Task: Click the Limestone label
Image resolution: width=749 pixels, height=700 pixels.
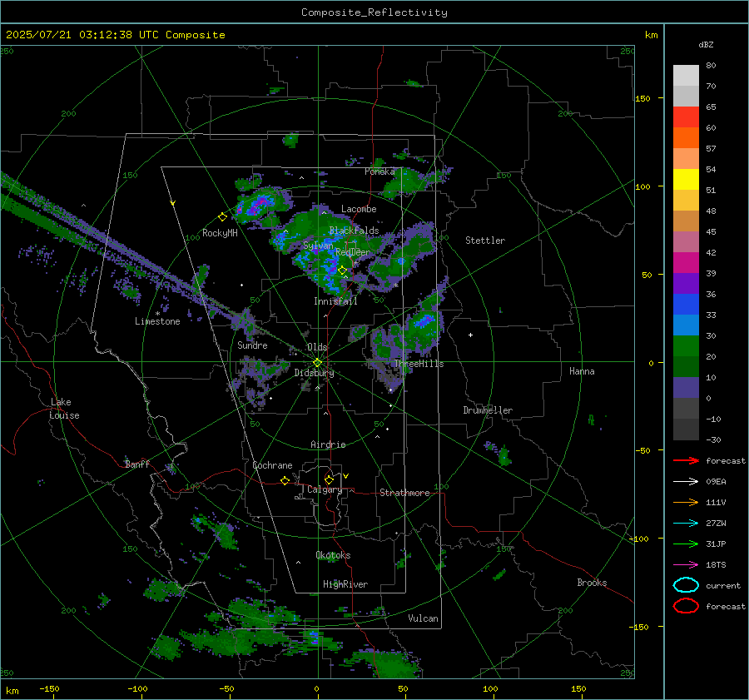Action: click(x=157, y=321)
